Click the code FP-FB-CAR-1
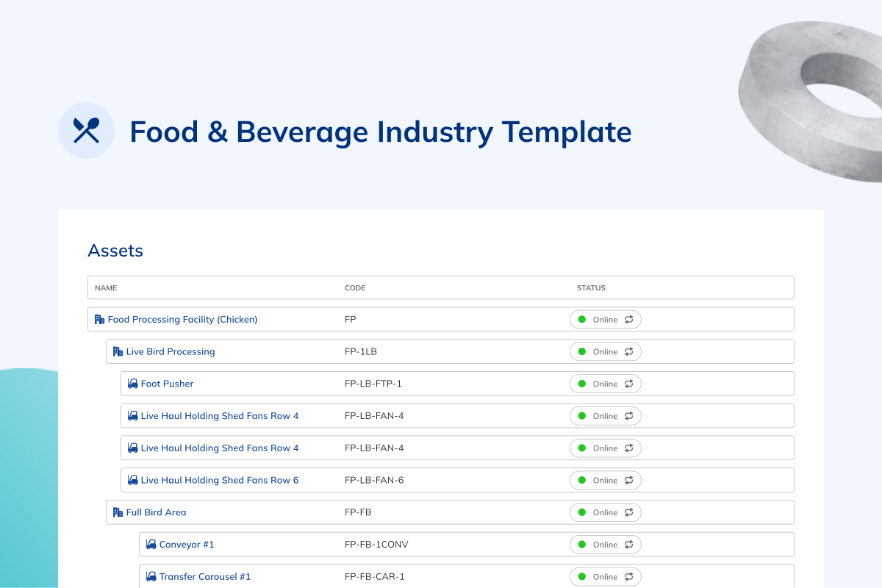Screen dimensions: 882x588 click(375, 577)
